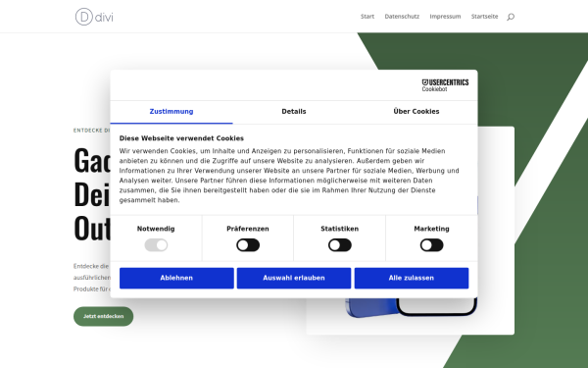Screen dimensions: 588x368
Task: Go to the Datenschutz page
Action: [x=402, y=17]
